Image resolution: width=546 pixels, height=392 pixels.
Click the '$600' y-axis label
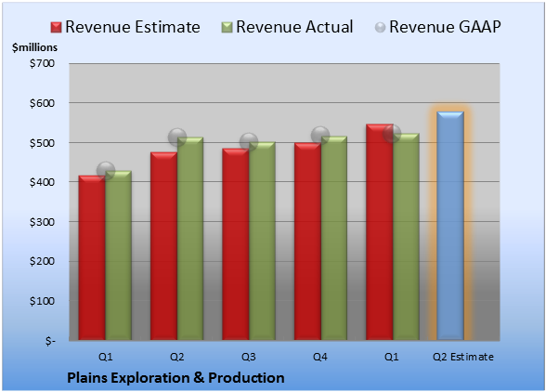coord(42,103)
